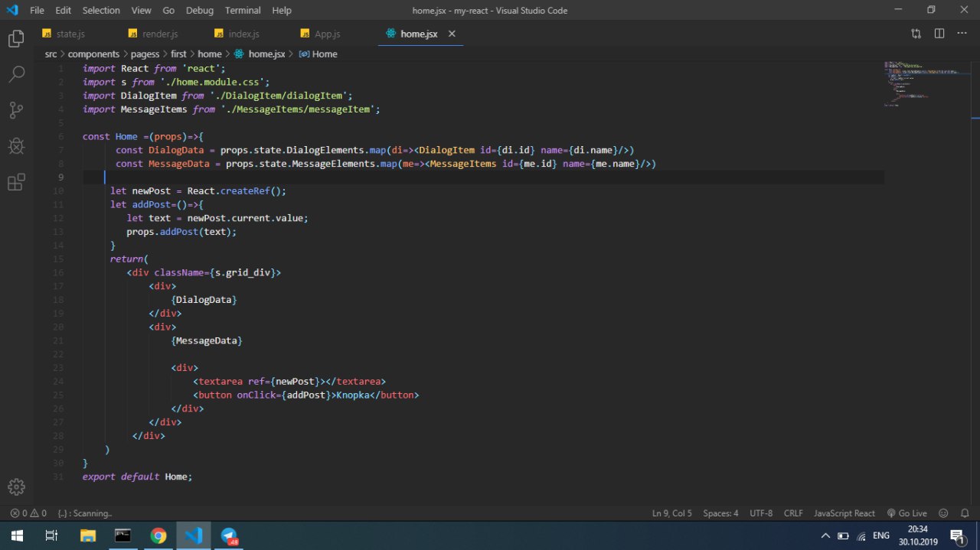Open the Debug view icon
Image resolution: width=980 pixels, height=550 pixels.
pos(16,145)
